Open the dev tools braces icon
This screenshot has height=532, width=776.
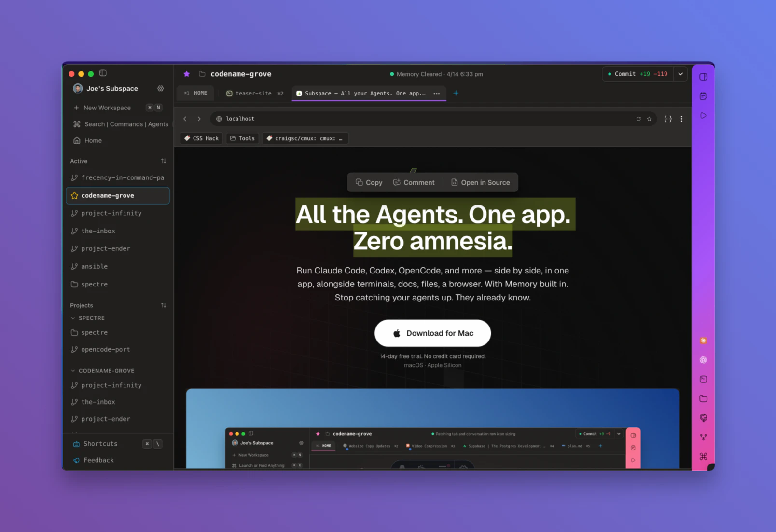(x=668, y=119)
